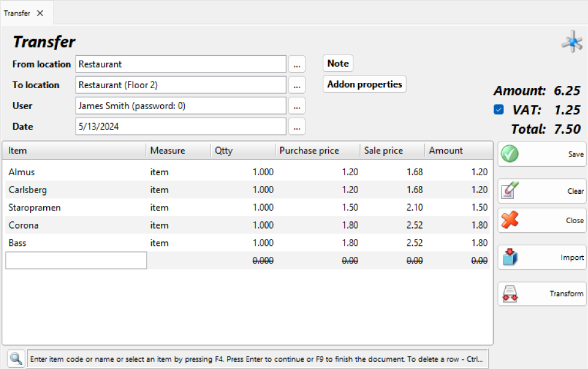Click the Staropramen sale price 2.10
588x369 pixels.
tap(415, 208)
